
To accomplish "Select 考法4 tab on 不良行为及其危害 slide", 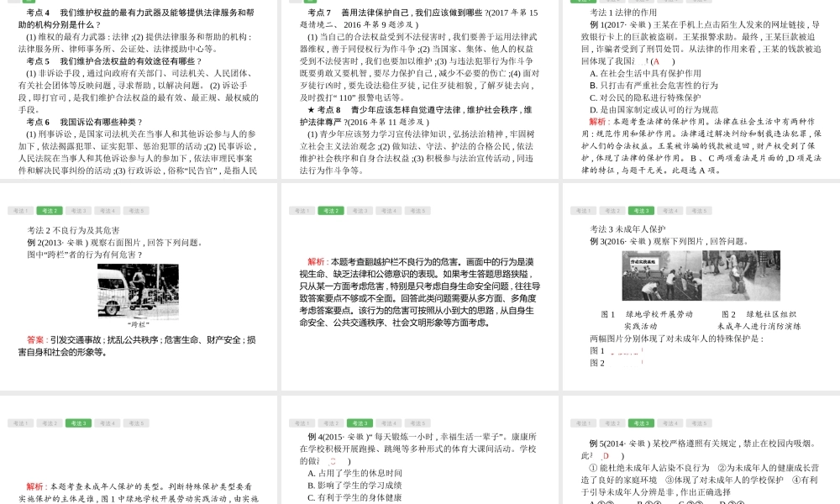I will [x=108, y=211].
